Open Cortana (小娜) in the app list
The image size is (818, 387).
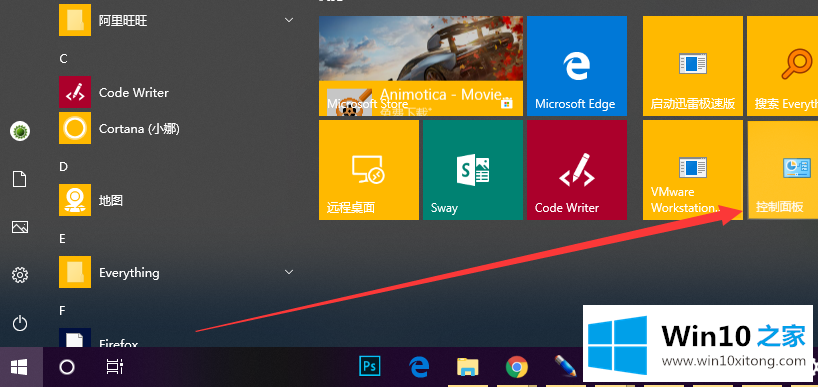coord(177,128)
